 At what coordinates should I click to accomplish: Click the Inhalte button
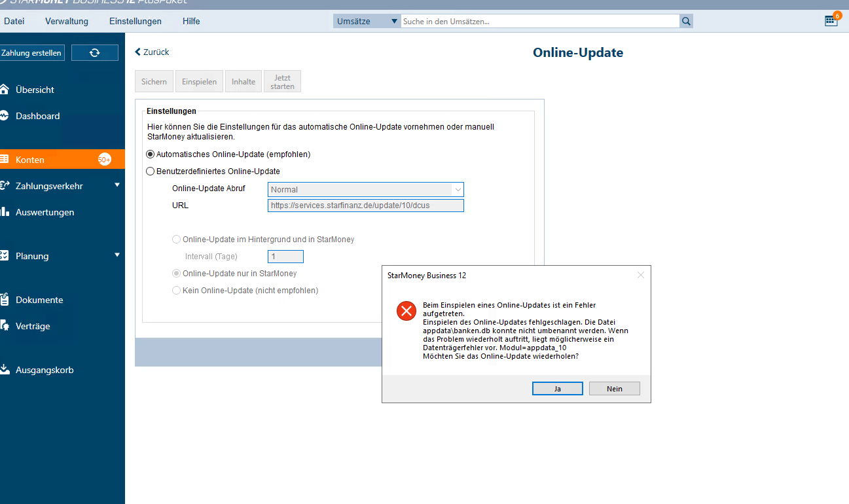pyautogui.click(x=244, y=82)
